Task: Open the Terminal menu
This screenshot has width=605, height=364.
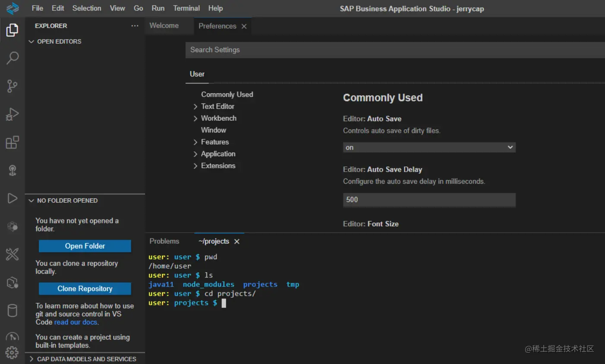Action: point(186,8)
